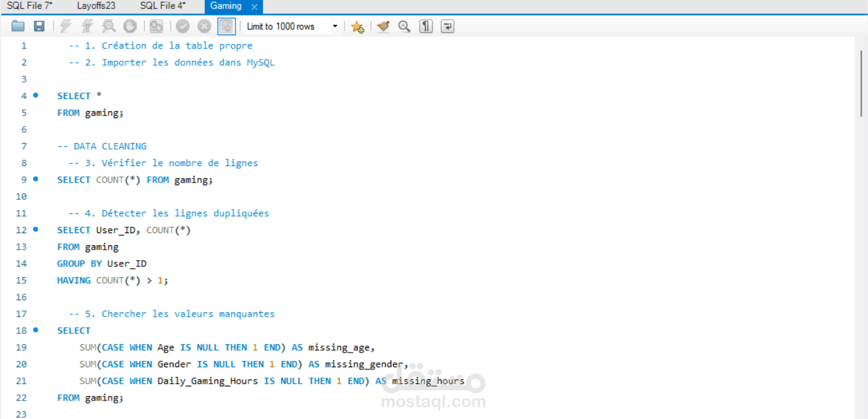The image size is (868, 419).
Task: Click the statement marker dot on line 4
Action: 36,95
